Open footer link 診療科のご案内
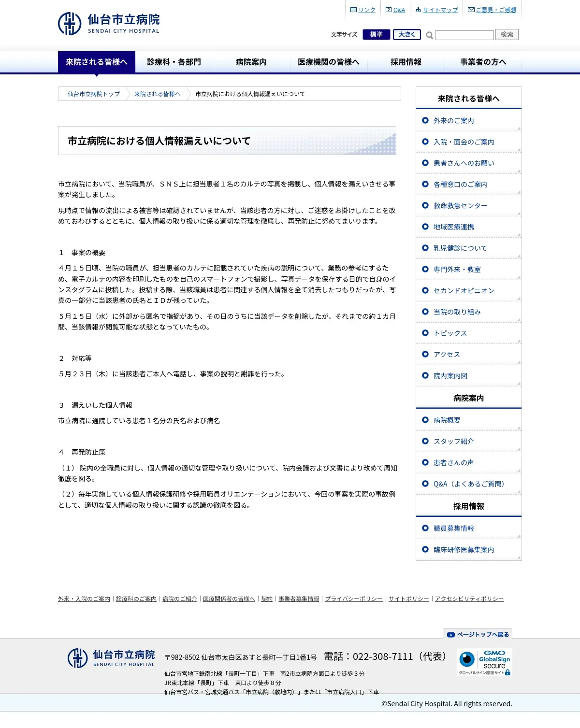Screen dimensions: 580x728 click(136, 599)
